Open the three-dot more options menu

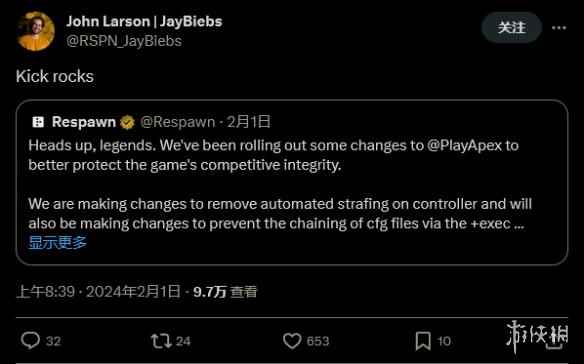tap(559, 28)
